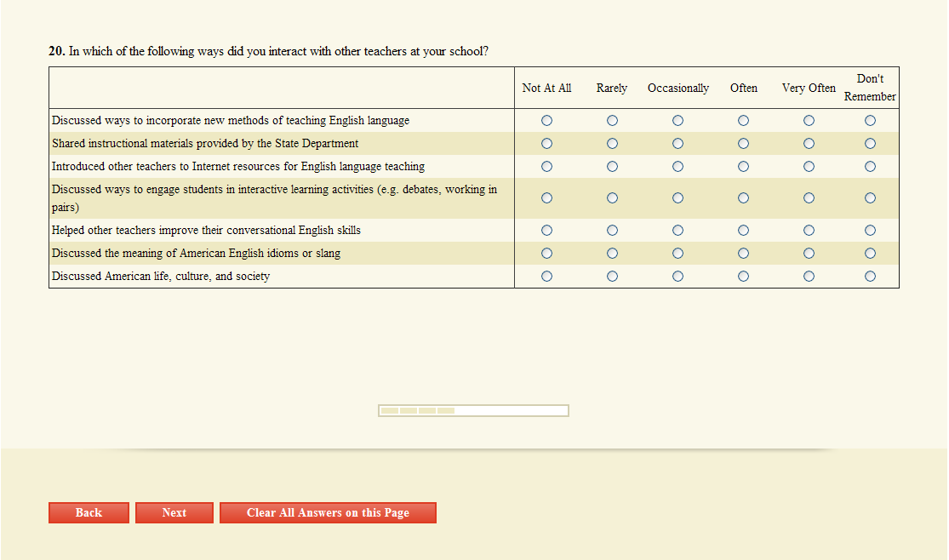
Task: Select 'Very Often' for conversational English skills row
Action: pyautogui.click(x=809, y=231)
